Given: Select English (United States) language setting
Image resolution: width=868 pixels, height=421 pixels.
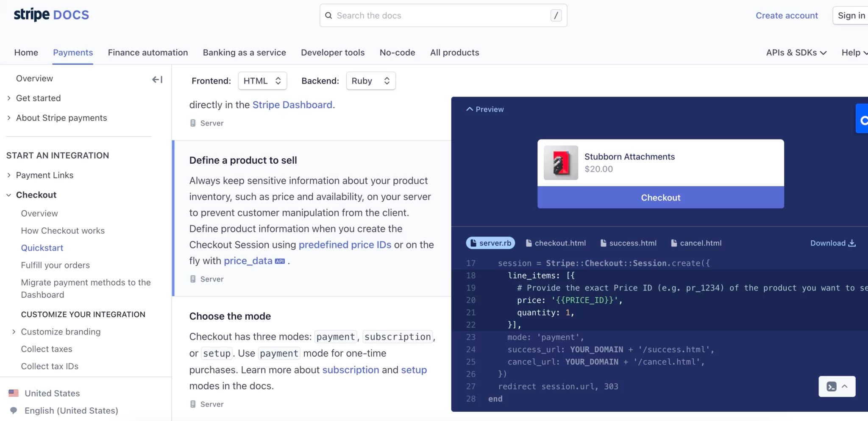Looking at the screenshot, I should (71, 410).
